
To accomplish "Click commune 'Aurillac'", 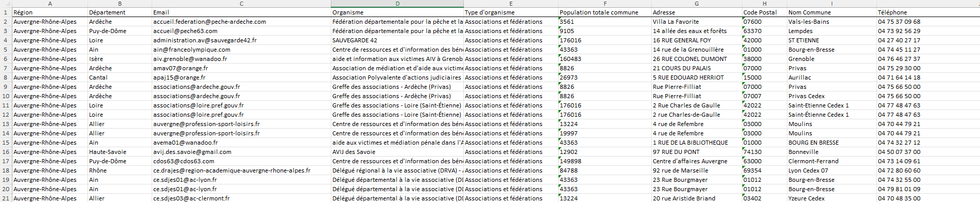I will [831, 77].
